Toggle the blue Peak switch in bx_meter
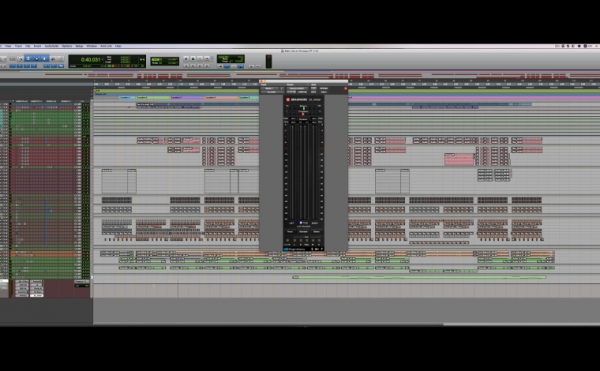 point(301,223)
